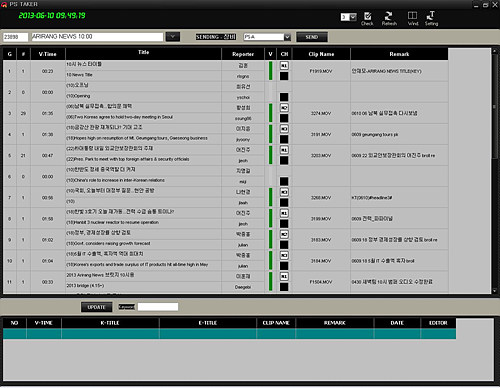500x388 pixels.
Task: Click black CH box in the (10)Opening row
Action: click(x=284, y=97)
